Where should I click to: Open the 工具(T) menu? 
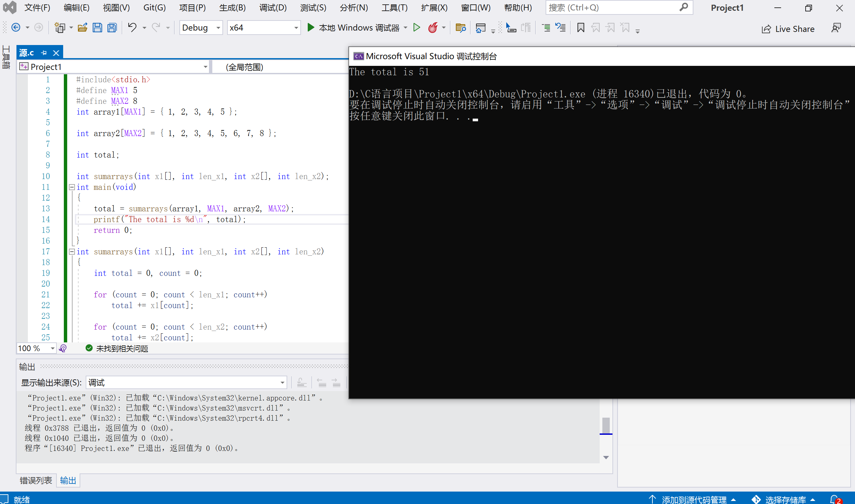[x=394, y=7]
